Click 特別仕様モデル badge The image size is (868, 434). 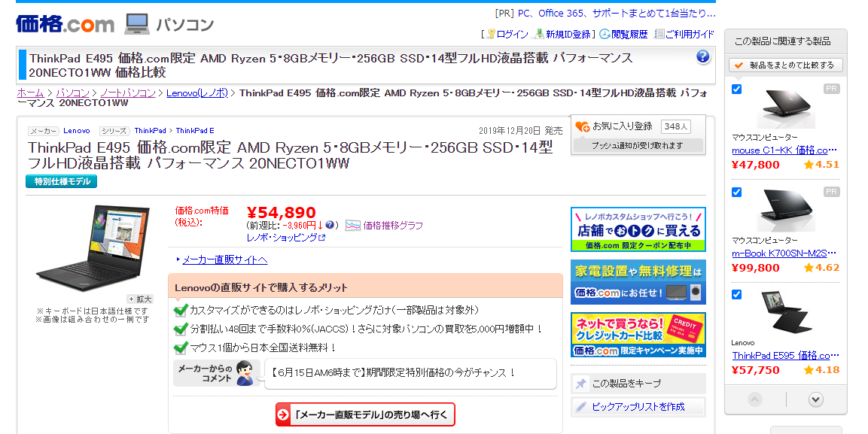point(62,181)
